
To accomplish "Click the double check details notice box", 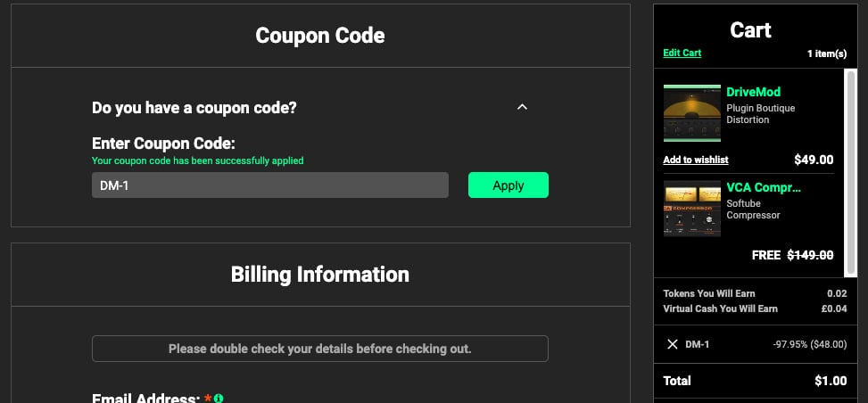I will tap(320, 349).
